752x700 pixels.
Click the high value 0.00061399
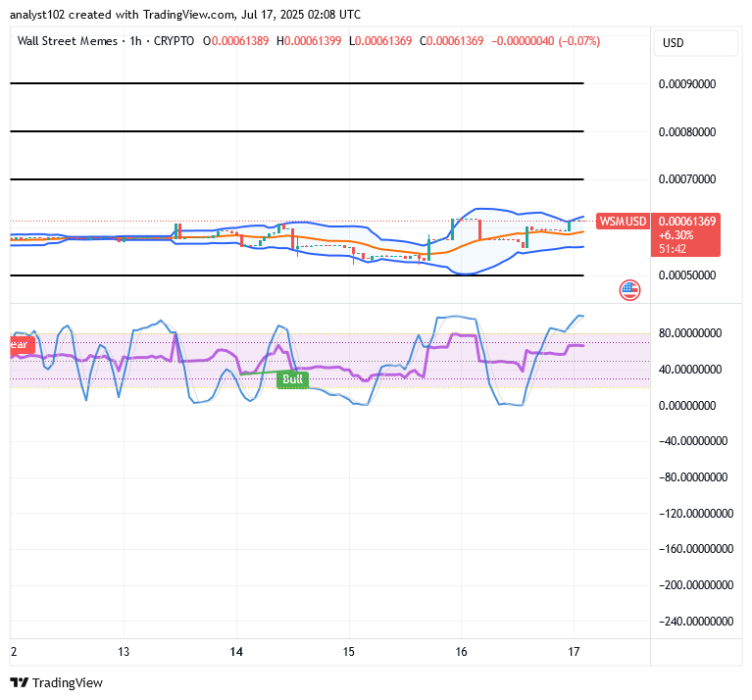pyautogui.click(x=313, y=41)
